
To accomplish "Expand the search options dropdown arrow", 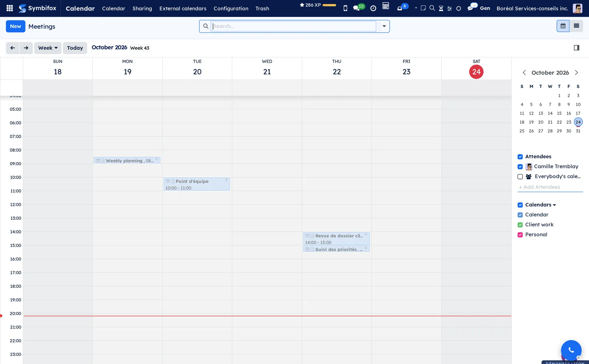I will click(x=384, y=26).
